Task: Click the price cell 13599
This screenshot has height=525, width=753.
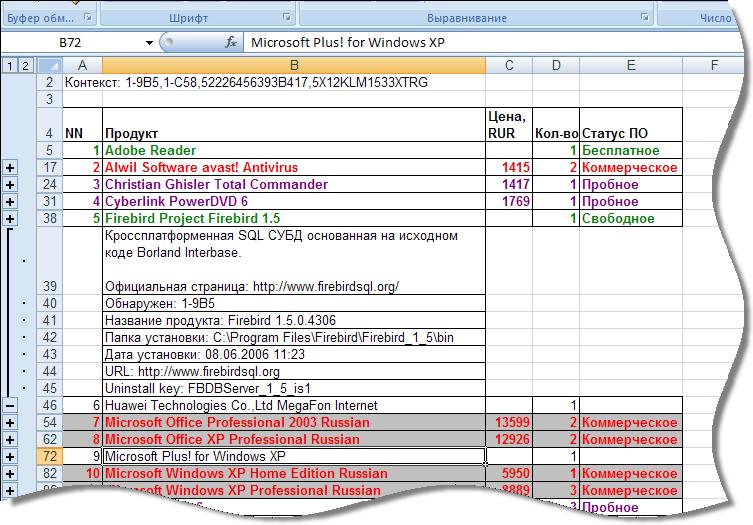Action: [509, 423]
